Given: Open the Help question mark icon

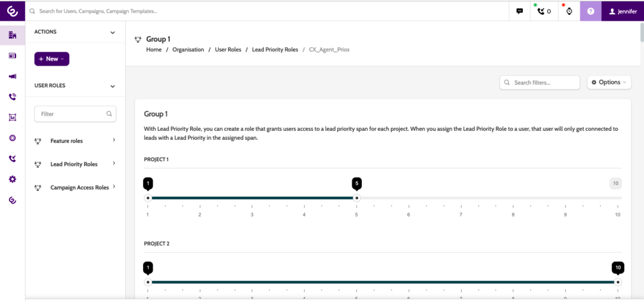Looking at the screenshot, I should (x=591, y=11).
